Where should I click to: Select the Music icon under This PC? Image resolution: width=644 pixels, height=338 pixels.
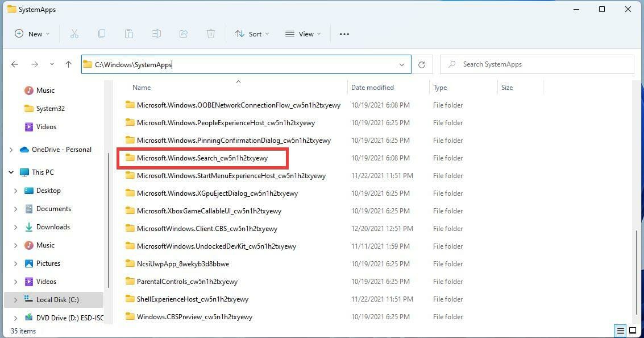(29, 245)
